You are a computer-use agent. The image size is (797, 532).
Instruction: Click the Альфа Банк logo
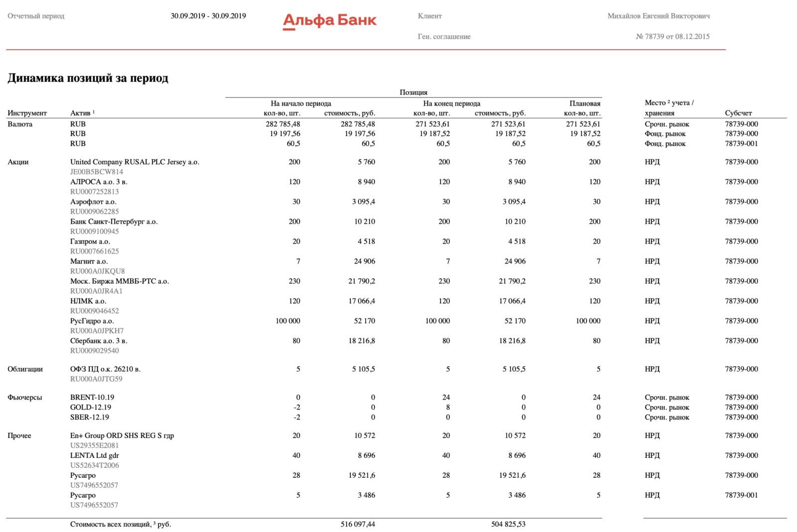click(x=330, y=21)
